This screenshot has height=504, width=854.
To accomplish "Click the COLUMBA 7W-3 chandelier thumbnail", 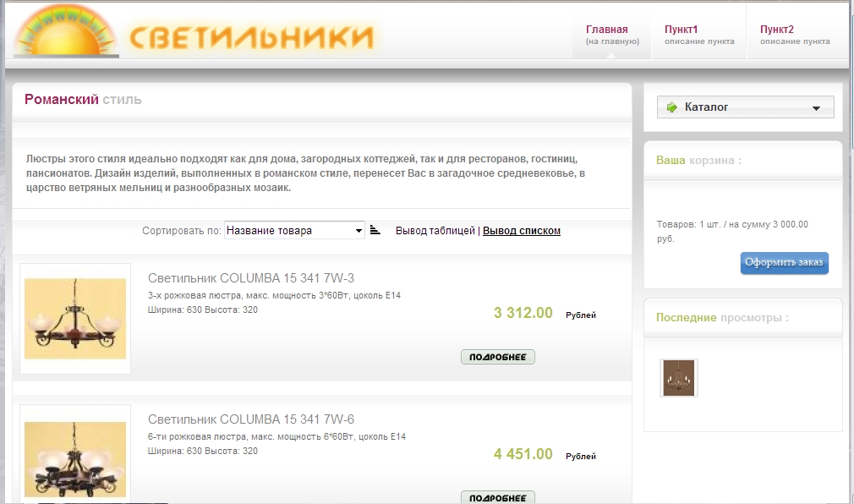I will click(75, 318).
